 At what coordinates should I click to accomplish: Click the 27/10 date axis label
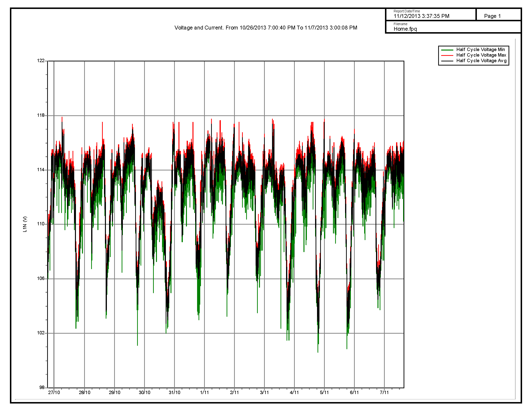click(54, 392)
